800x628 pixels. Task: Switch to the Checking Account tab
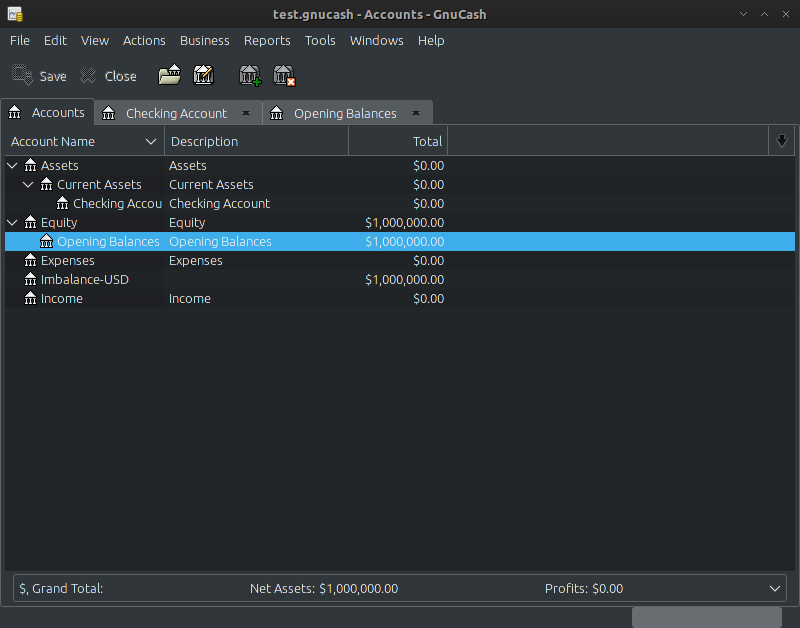pyautogui.click(x=177, y=113)
